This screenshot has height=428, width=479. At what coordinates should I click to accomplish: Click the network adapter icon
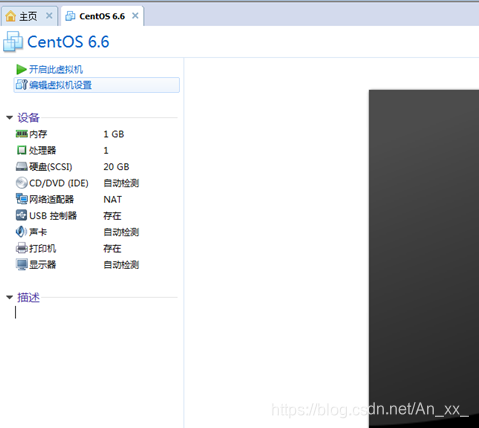point(22,199)
